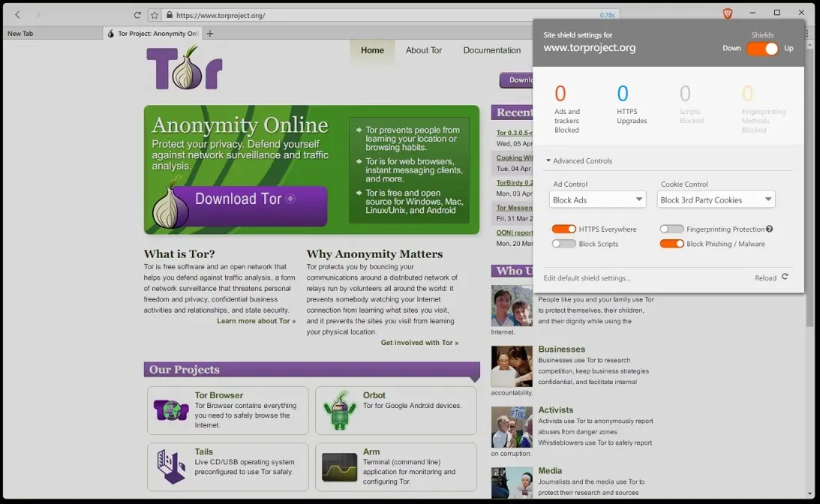Click the padlock secure icon in address bar
Screen dimensions: 820x504
[x=169, y=15]
